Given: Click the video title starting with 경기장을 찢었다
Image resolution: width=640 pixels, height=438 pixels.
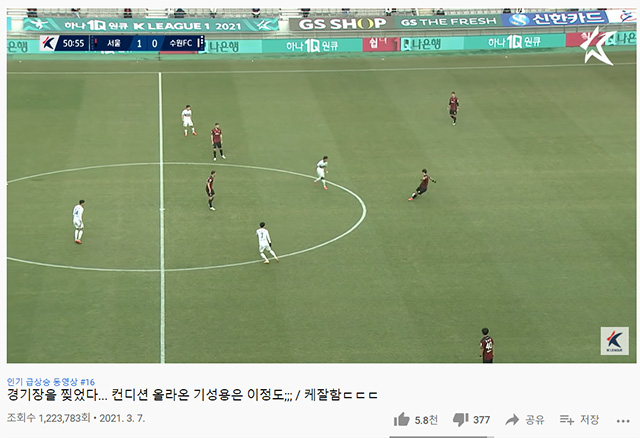Looking at the screenshot, I should click(x=192, y=395).
